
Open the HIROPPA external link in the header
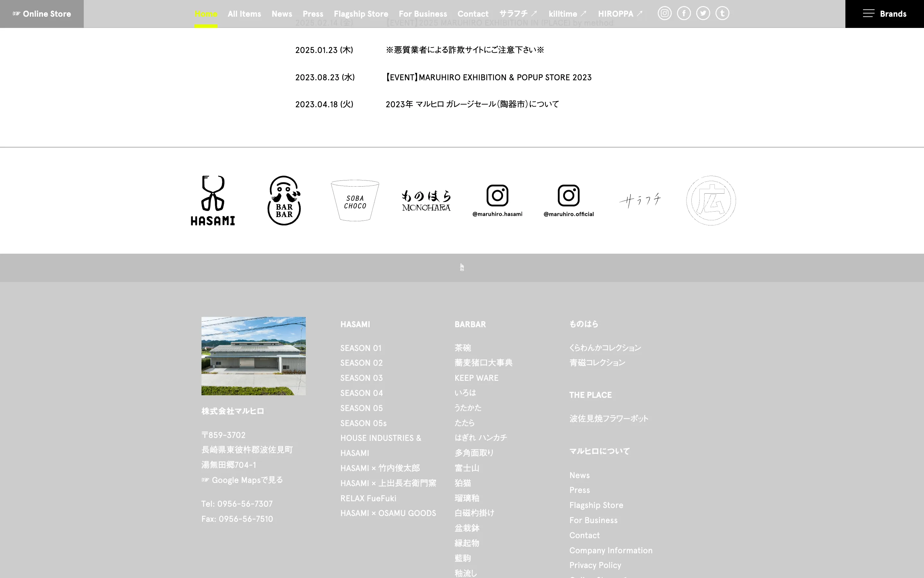pos(620,14)
